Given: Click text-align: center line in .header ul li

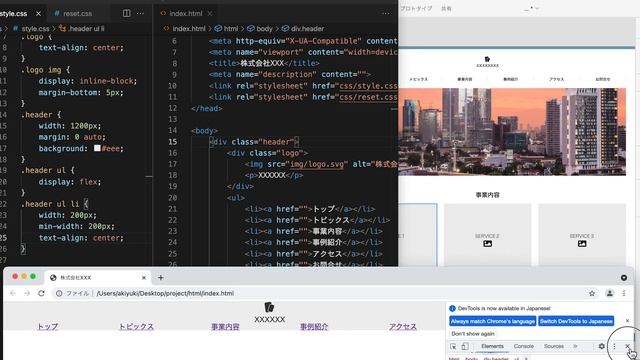Looking at the screenshot, I should (81, 238).
